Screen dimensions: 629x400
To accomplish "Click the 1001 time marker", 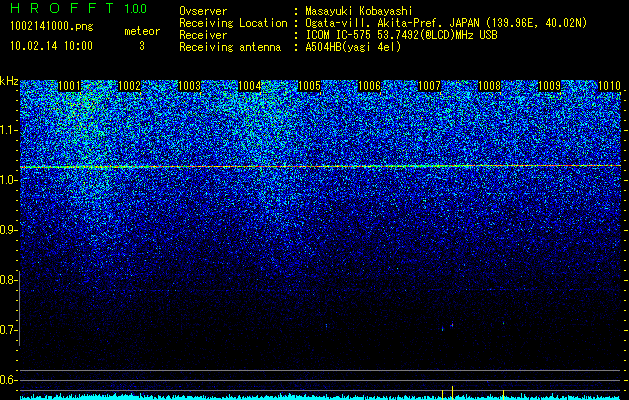I will tap(69, 86).
